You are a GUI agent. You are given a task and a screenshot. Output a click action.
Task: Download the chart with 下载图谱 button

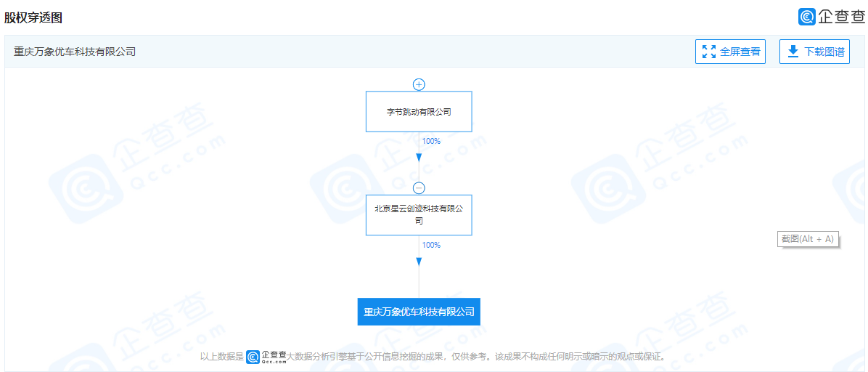(814, 52)
